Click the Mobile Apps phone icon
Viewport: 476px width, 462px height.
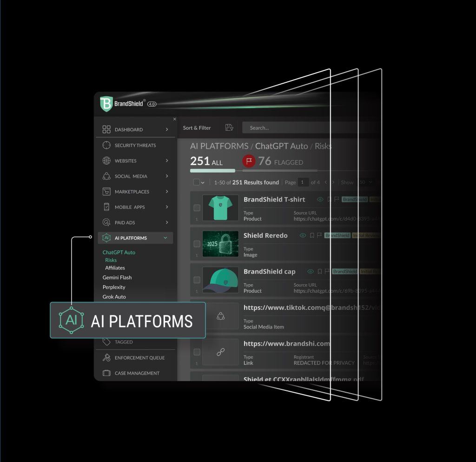(x=106, y=207)
